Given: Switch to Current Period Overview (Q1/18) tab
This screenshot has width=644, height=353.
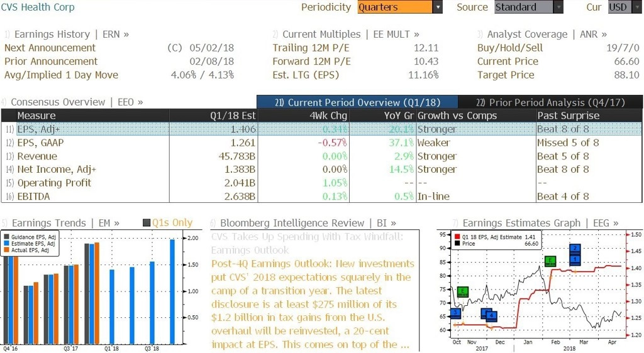Looking at the screenshot, I should pos(357,102).
